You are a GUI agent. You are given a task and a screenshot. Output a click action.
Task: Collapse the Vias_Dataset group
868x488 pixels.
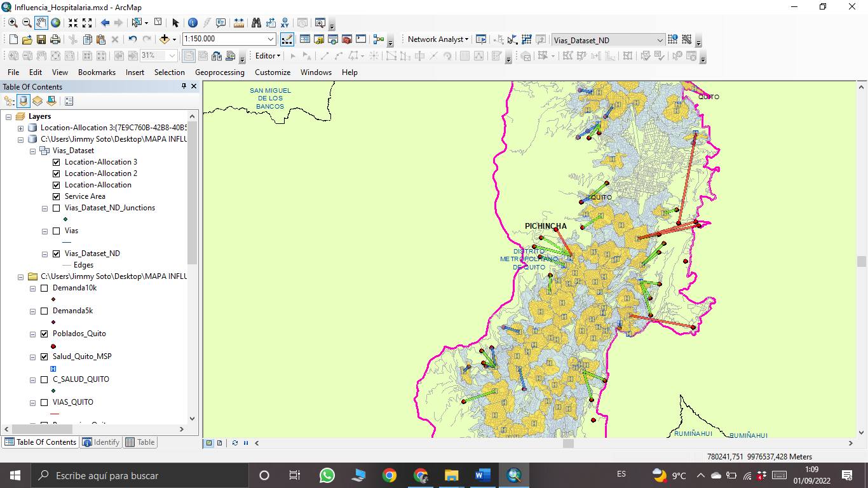[x=32, y=151]
